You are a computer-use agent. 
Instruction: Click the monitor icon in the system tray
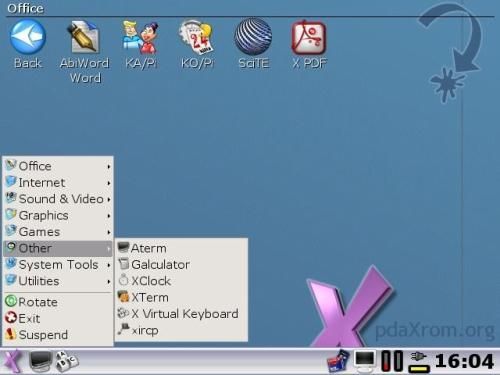[x=365, y=362]
